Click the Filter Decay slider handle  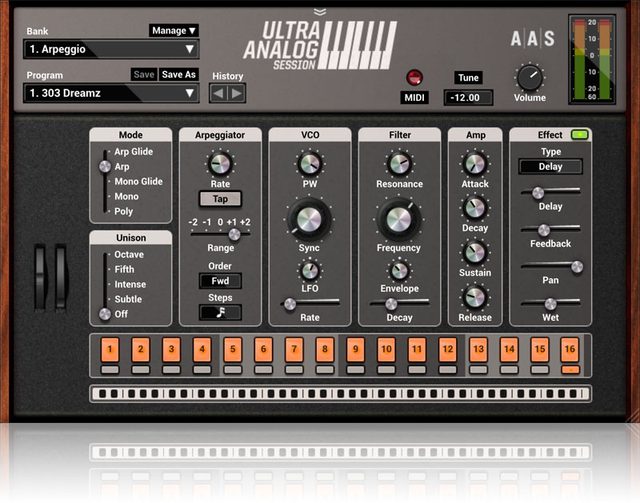click(391, 304)
